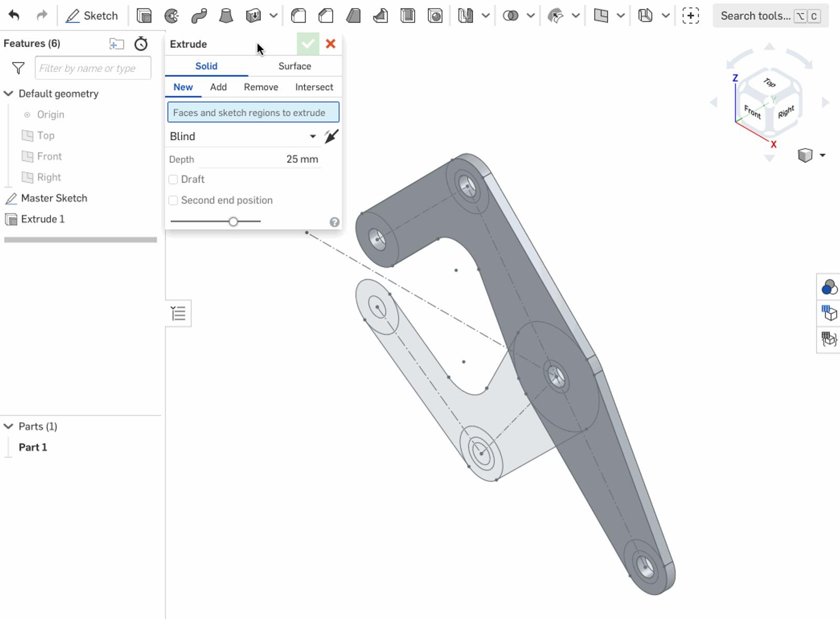Switch to the Surface tab
Viewport: 840px width, 619px height.
tap(295, 66)
